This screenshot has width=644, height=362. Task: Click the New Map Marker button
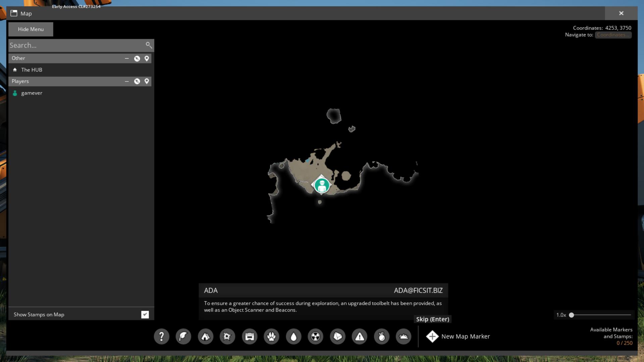point(458,336)
